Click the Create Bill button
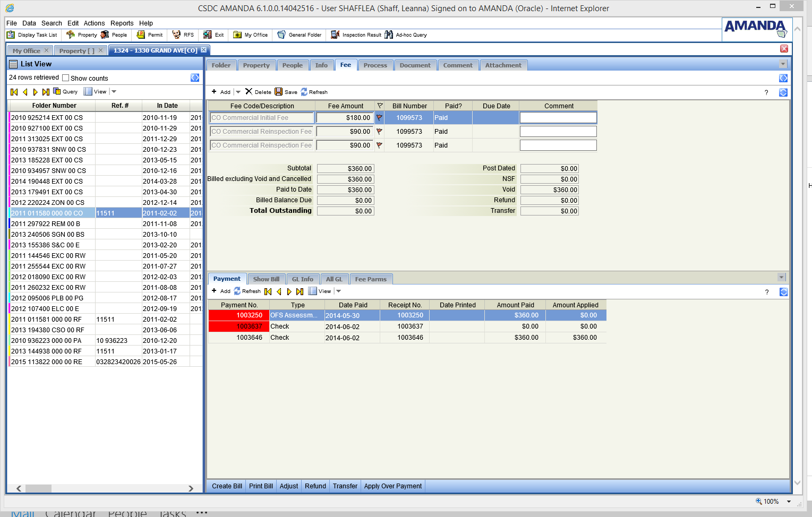 (x=227, y=486)
